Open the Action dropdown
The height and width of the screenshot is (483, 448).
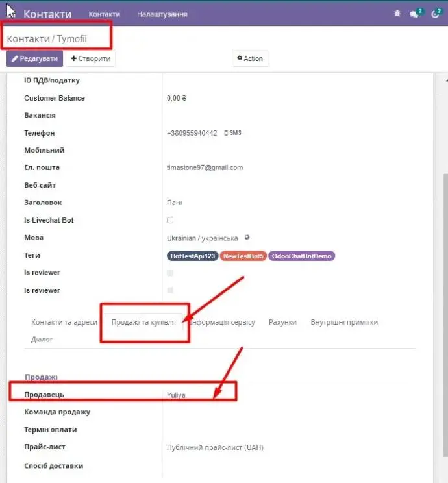[250, 58]
